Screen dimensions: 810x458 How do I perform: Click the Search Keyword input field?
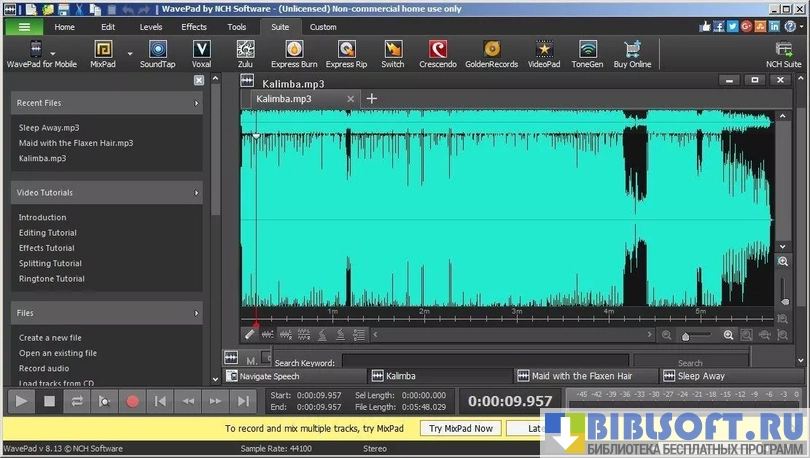pos(484,362)
